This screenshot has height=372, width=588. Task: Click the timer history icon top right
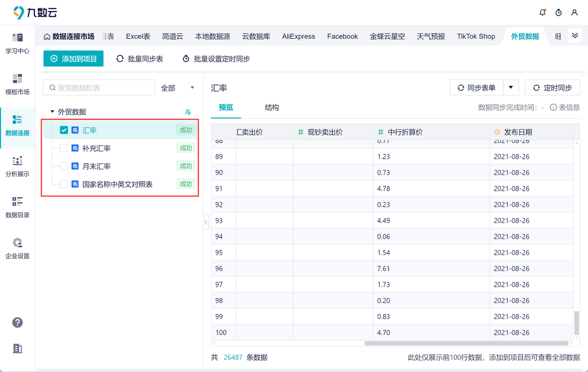pos(559,13)
